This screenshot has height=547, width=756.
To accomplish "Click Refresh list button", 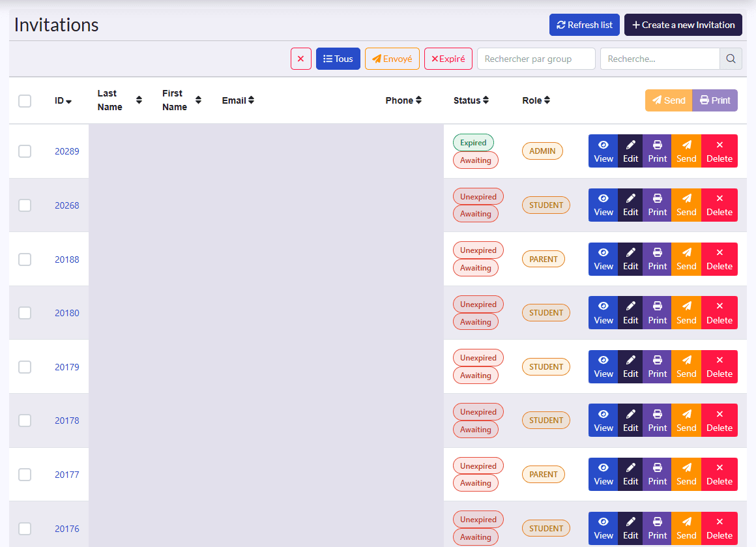I will pyautogui.click(x=585, y=25).
